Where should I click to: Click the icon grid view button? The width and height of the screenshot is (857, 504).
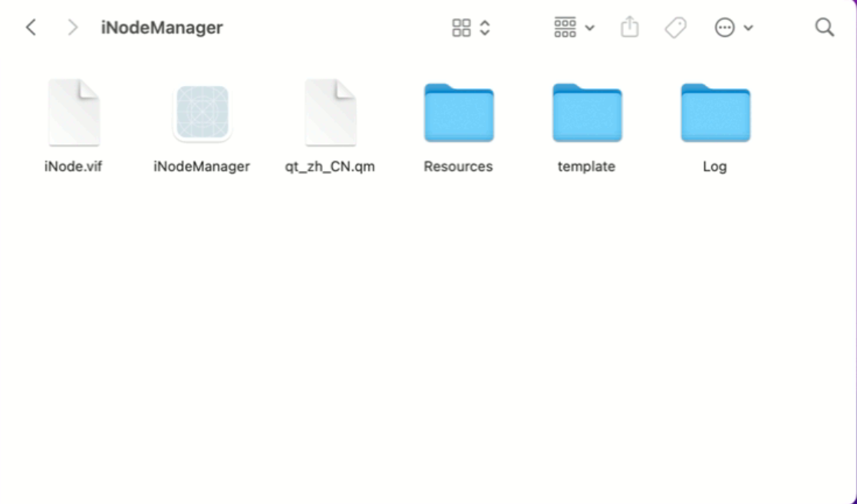coord(461,28)
